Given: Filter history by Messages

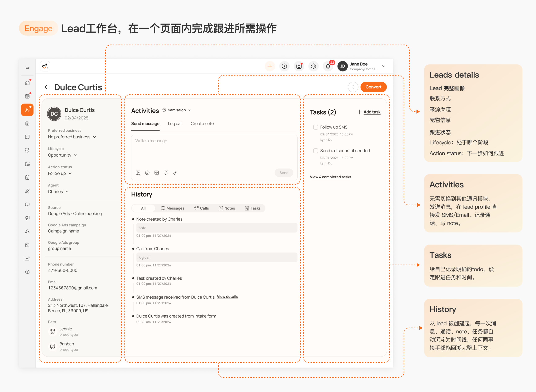Looking at the screenshot, I should coord(173,208).
